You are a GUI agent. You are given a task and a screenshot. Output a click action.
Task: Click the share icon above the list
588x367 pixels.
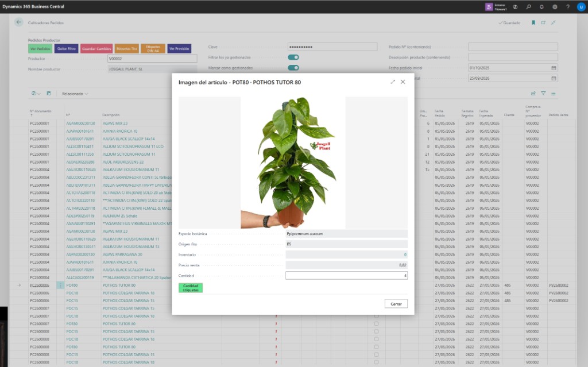pos(533,94)
